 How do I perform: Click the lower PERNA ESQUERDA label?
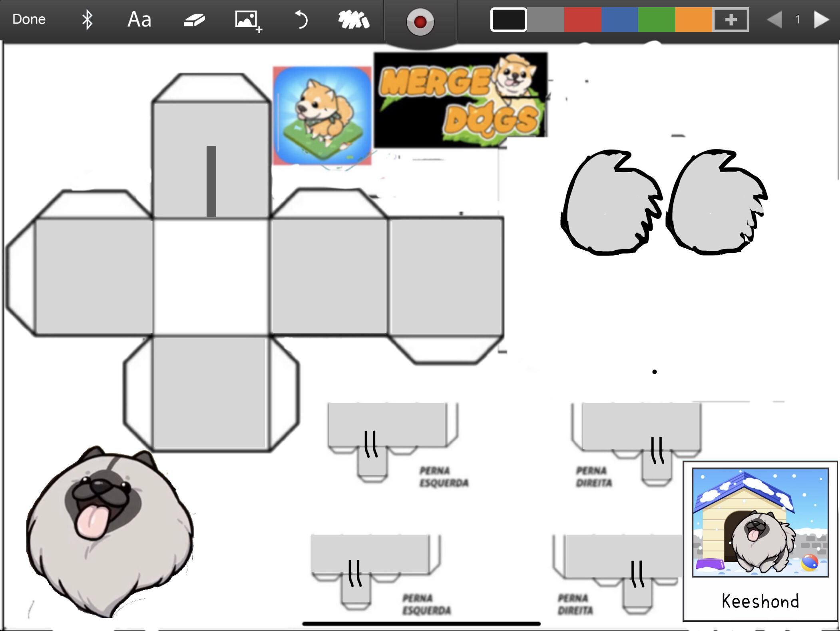point(426,604)
